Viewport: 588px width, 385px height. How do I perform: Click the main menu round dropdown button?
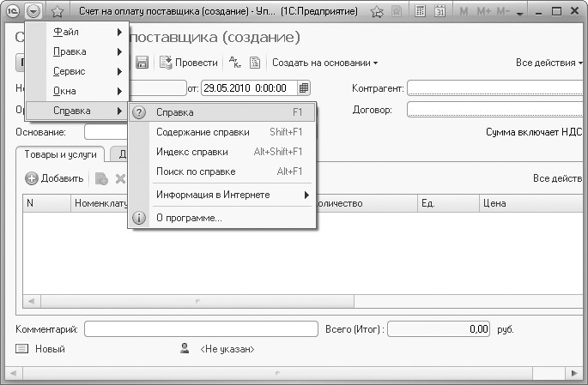[33, 11]
